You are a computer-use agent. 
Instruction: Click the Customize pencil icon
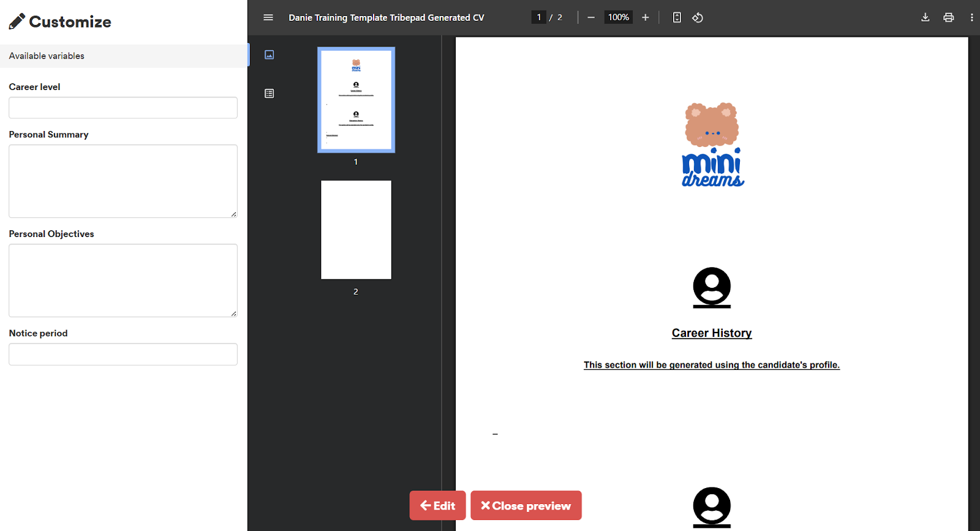pos(17,21)
